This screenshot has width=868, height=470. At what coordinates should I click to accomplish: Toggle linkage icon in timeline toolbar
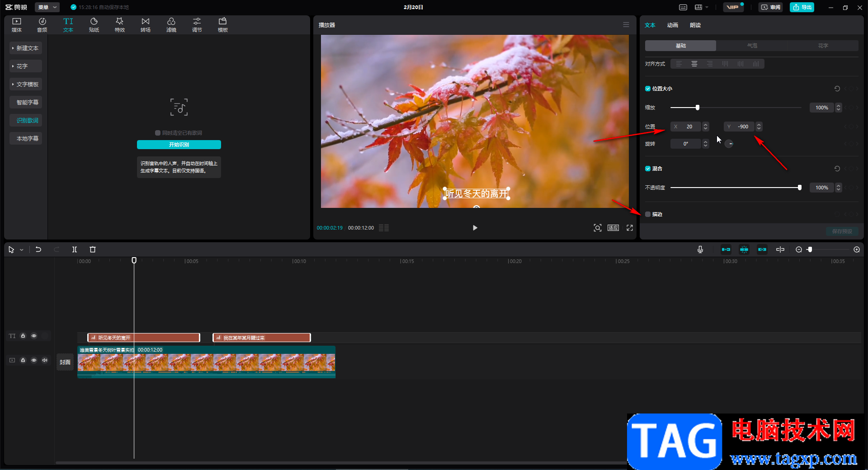click(x=762, y=249)
